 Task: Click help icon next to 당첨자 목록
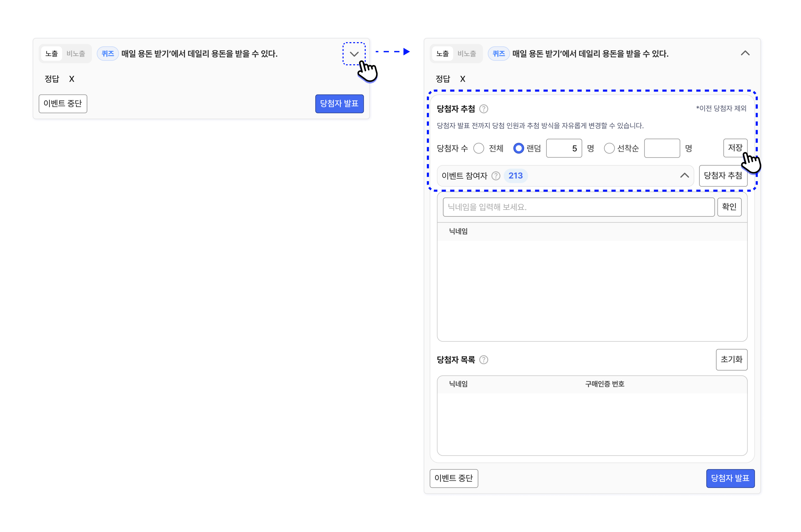(483, 360)
